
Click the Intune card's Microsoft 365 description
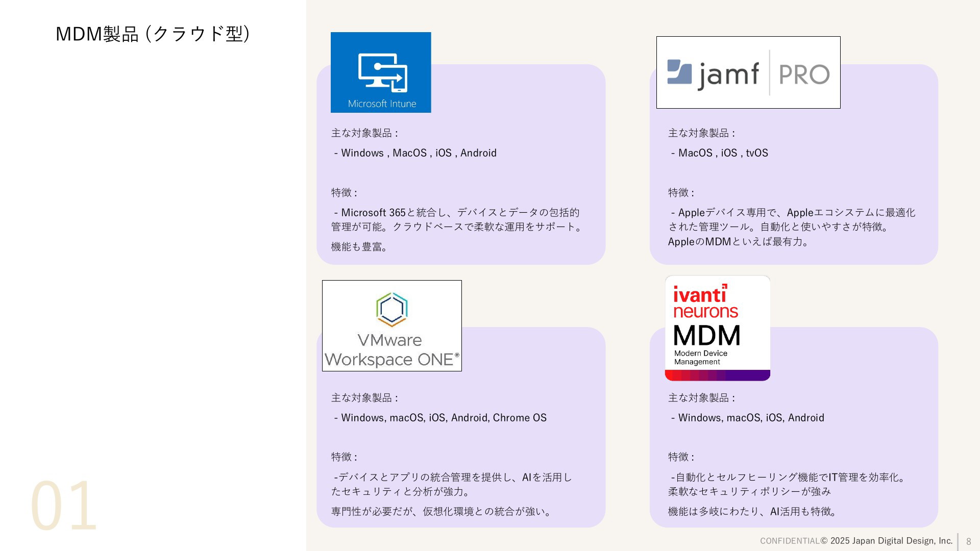click(458, 219)
